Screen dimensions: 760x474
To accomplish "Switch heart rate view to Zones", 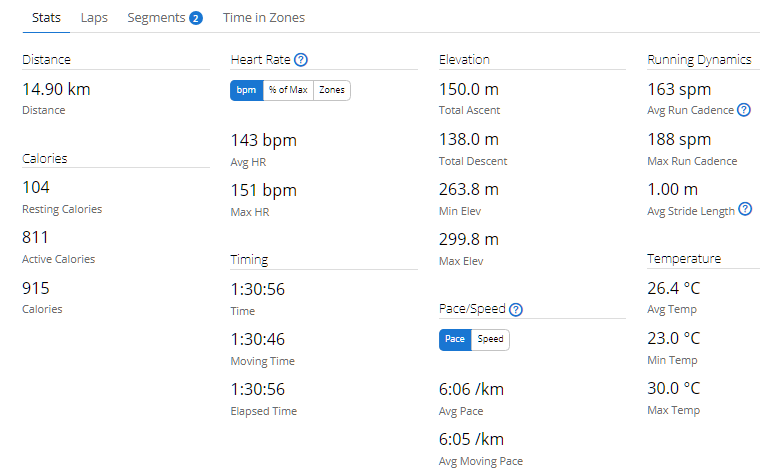I will [x=332, y=90].
